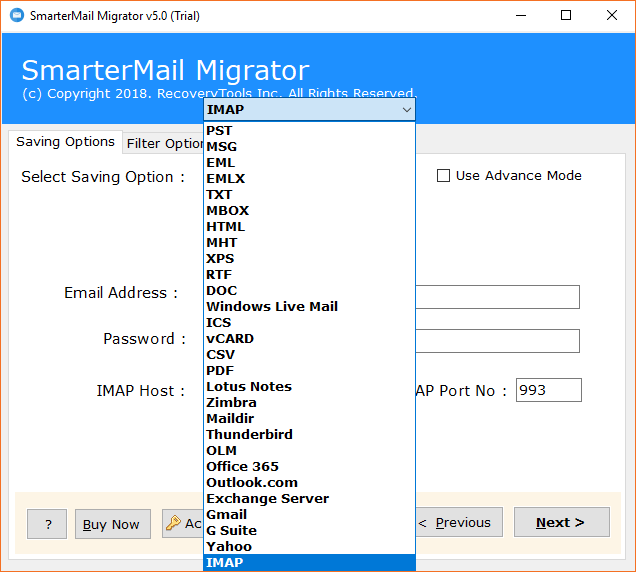The image size is (636, 572).
Task: Choose EMLX format in the dropdown list
Action: (309, 178)
